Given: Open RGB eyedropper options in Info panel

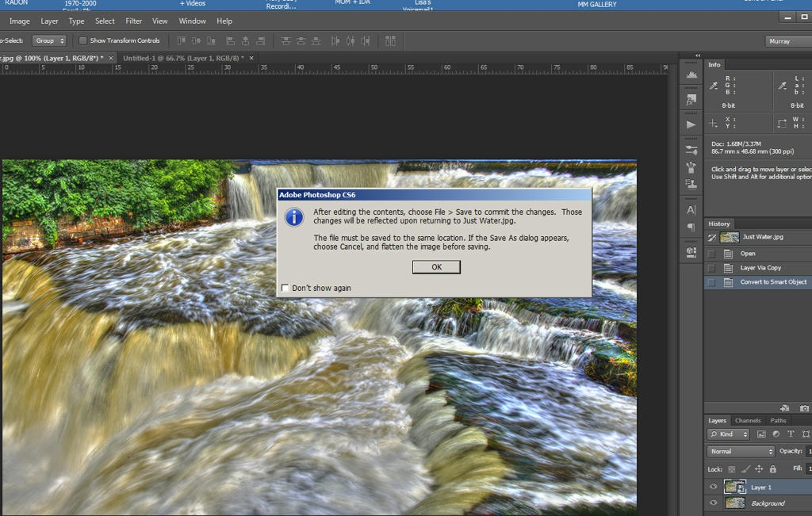Looking at the screenshot, I should click(714, 86).
